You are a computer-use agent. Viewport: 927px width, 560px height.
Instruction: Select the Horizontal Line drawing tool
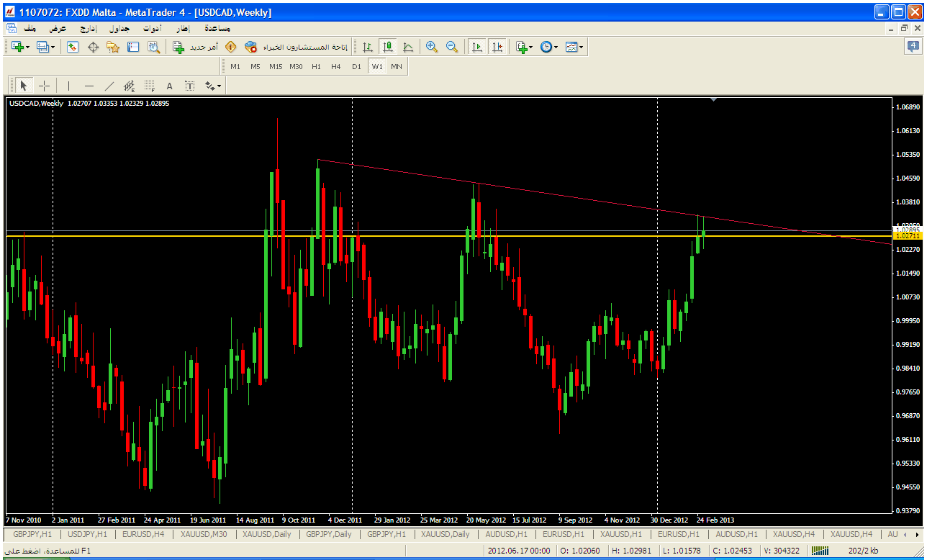[89, 86]
